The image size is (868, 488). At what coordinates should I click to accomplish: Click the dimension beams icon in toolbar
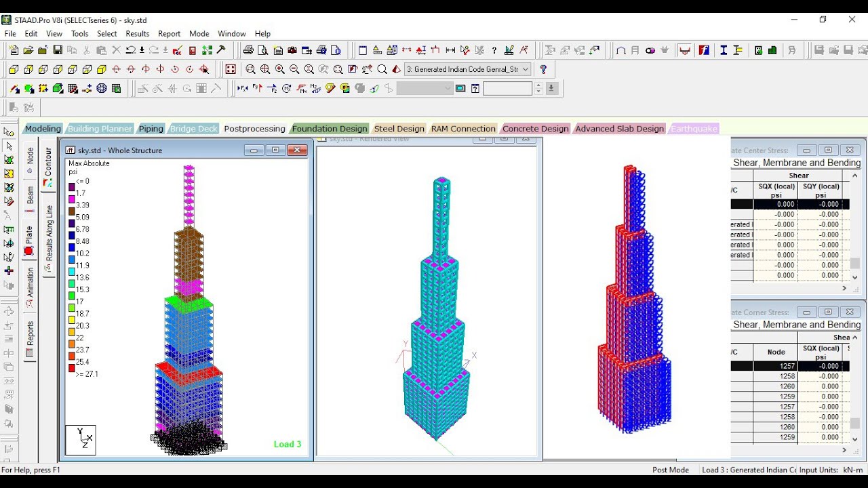[x=450, y=50]
